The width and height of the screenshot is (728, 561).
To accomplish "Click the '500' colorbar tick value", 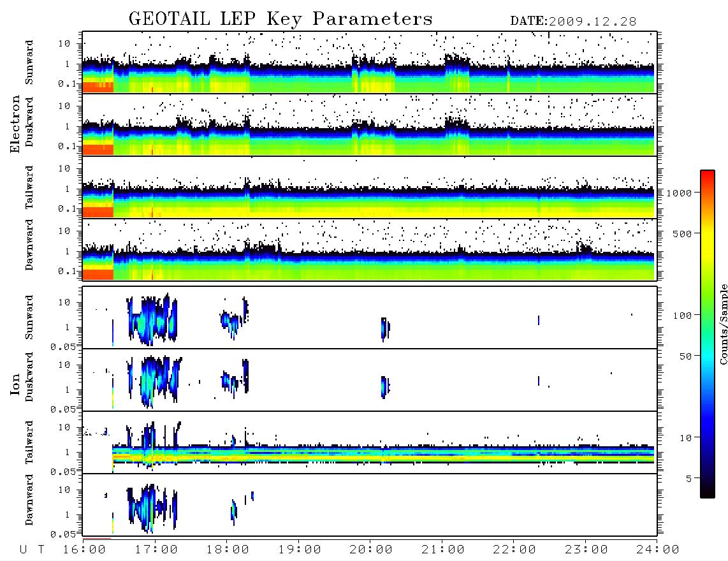I will click(682, 234).
